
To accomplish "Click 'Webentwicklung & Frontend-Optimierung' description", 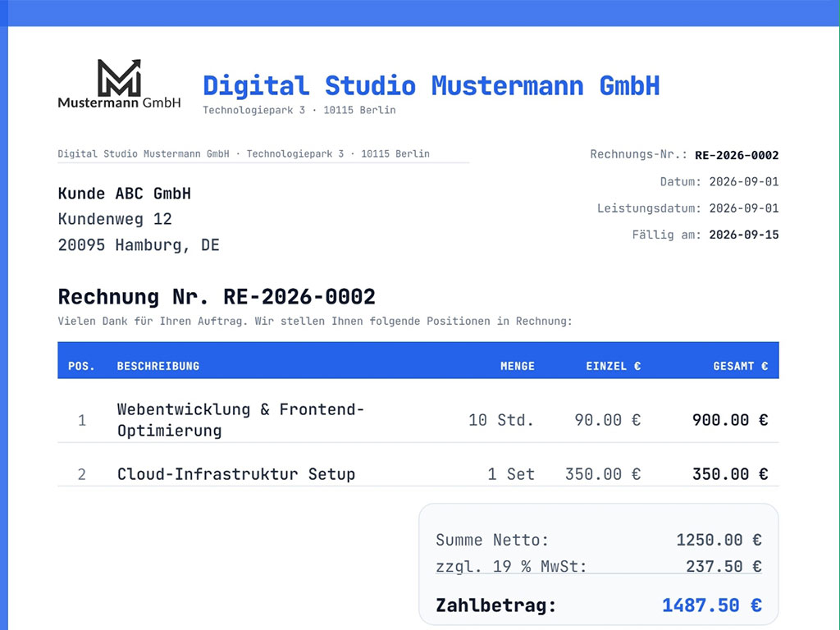I will coord(240,420).
